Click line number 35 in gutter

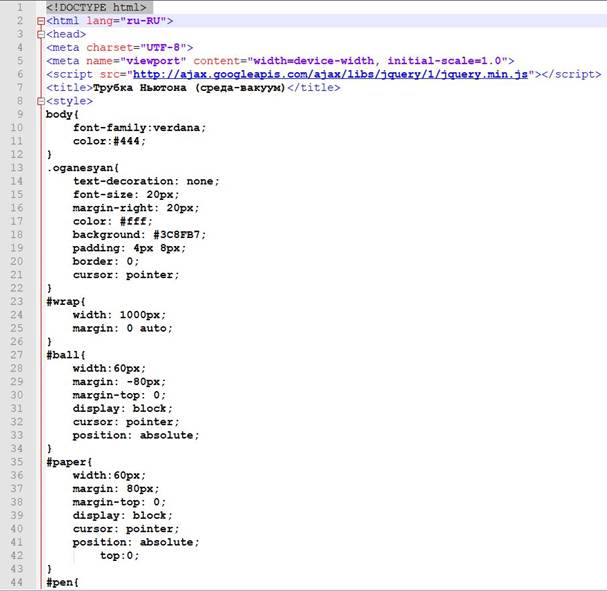16,462
